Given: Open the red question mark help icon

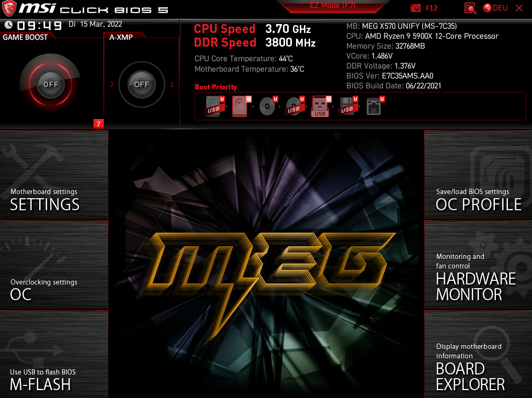Looking at the screenshot, I should [x=98, y=124].
